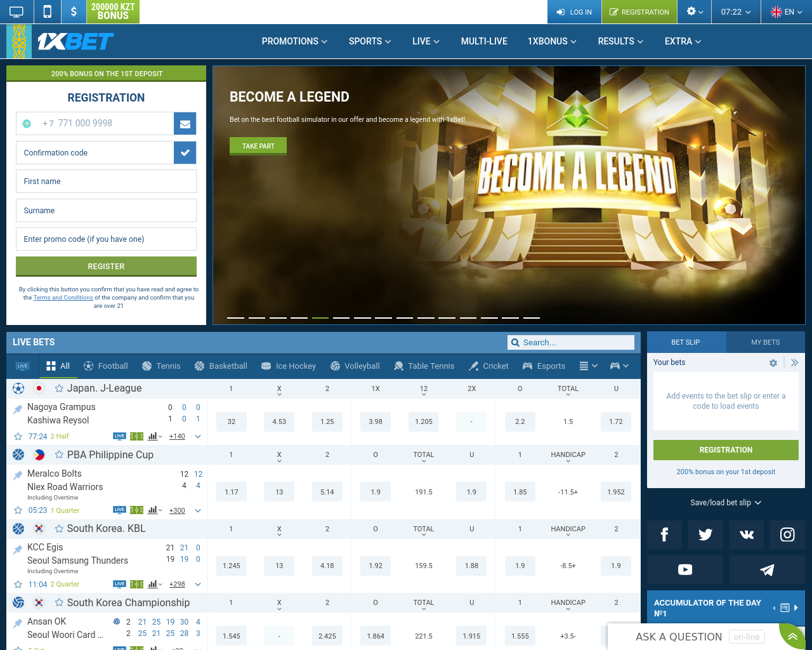Focus the First name field
812x650 pixels.
(106, 182)
